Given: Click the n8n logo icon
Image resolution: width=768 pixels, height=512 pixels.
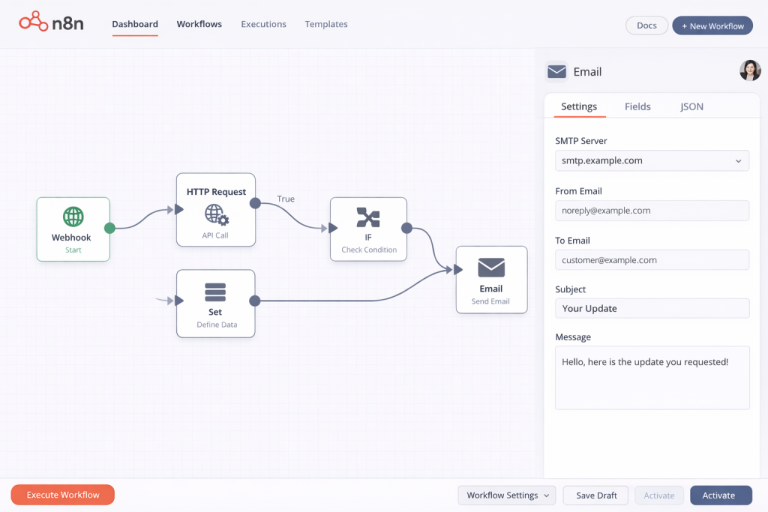Looking at the screenshot, I should 33,24.
